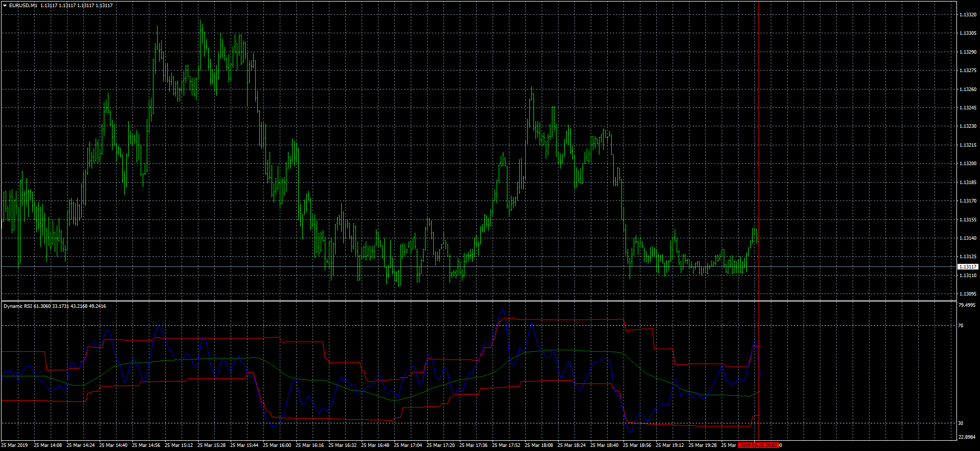Screen dimensions: 980x451
Task: Click the 25 Mar 18:40 time label
Action: point(605,445)
